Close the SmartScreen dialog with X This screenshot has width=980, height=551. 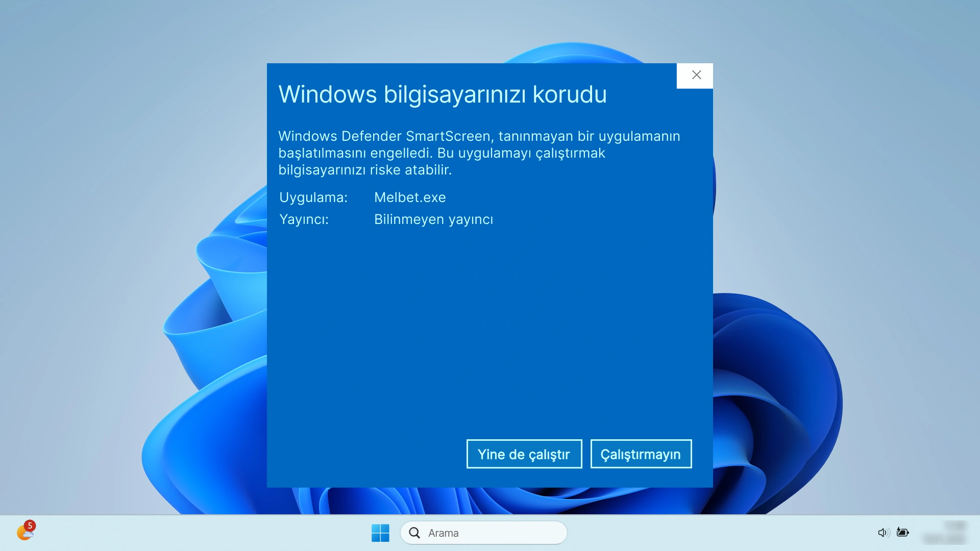pyautogui.click(x=695, y=76)
